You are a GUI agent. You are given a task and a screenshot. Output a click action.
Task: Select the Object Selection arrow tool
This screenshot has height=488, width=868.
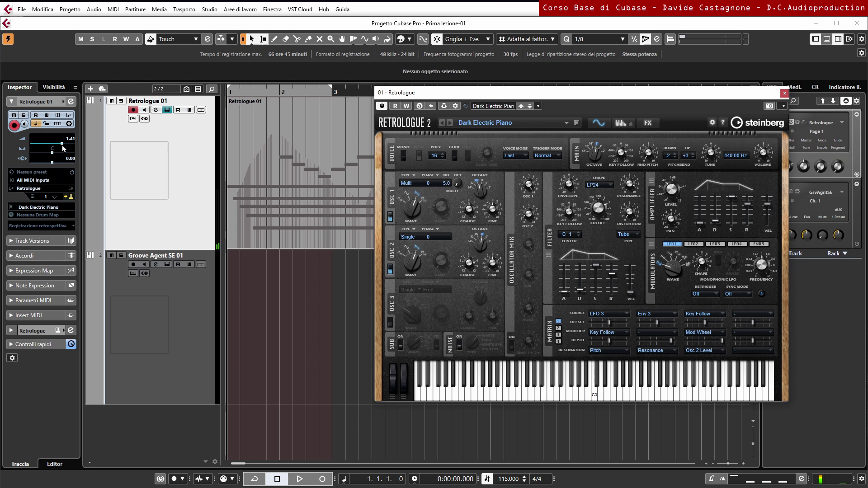[251, 39]
